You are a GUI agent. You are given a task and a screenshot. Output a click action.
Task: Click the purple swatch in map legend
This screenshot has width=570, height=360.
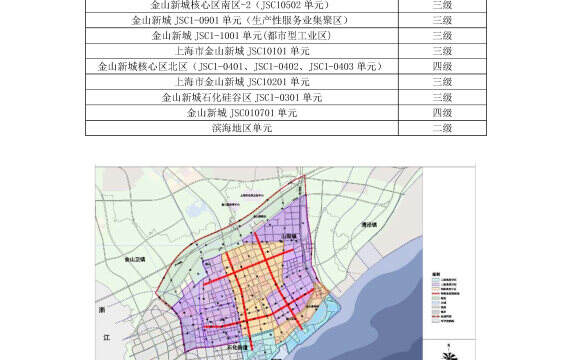point(436,284)
